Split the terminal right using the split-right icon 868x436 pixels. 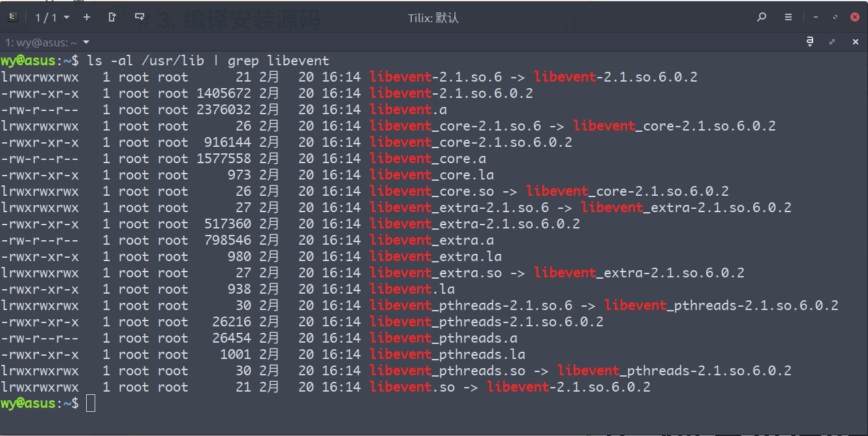point(112,17)
